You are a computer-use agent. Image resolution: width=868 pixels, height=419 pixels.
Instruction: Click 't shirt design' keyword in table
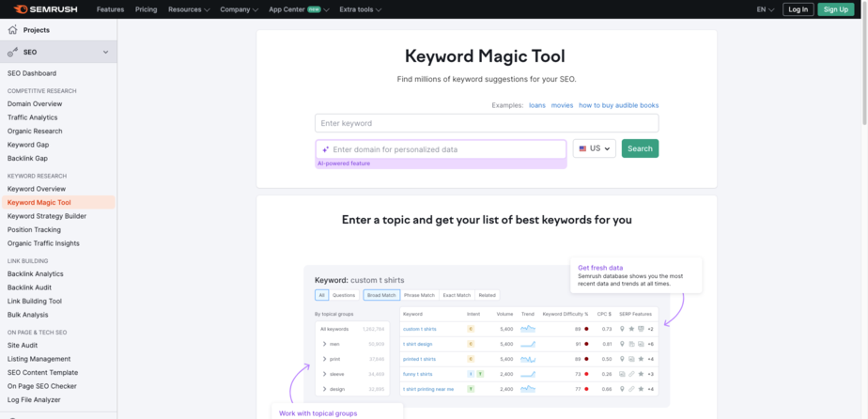coord(418,344)
